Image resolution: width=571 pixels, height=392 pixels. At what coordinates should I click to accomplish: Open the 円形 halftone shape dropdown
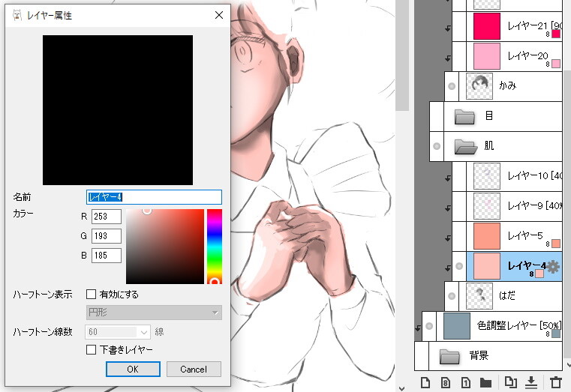click(x=154, y=313)
